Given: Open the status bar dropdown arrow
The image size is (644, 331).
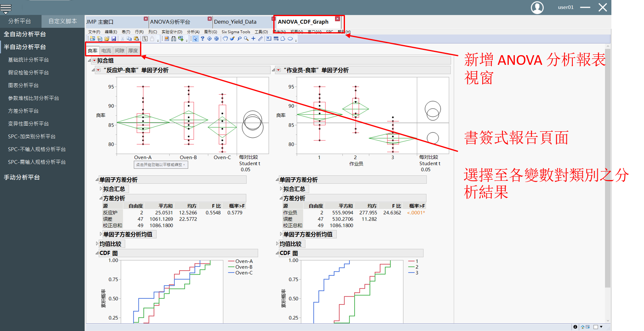Looking at the screenshot, I should tap(601, 327).
